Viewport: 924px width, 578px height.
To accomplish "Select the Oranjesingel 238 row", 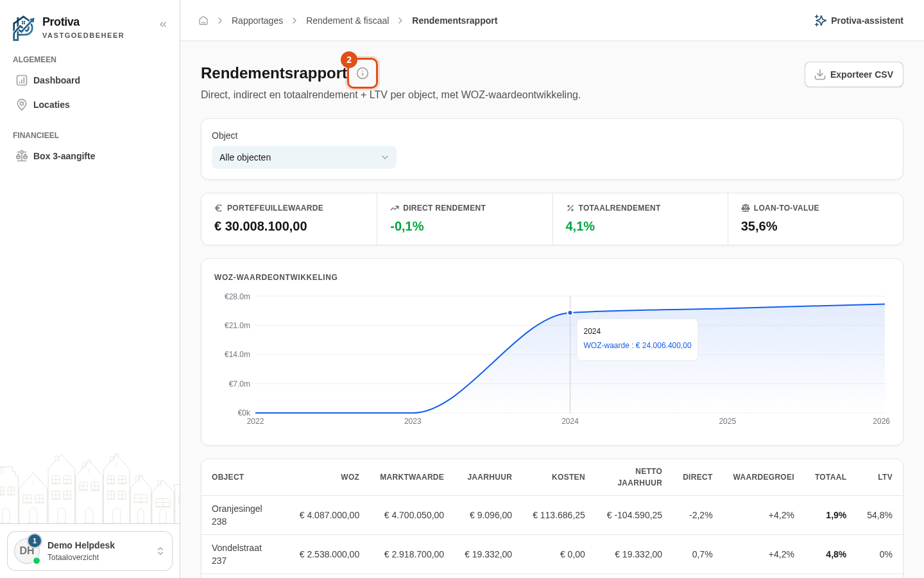I will (x=552, y=515).
